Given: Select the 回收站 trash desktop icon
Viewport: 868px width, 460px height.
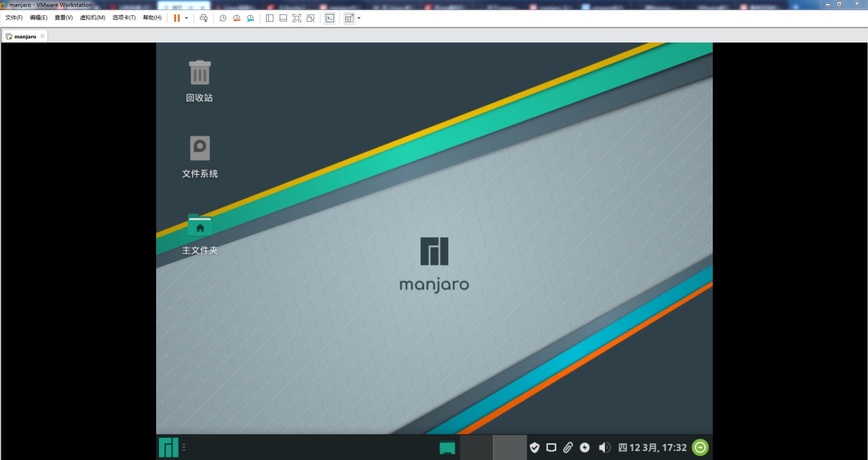Looking at the screenshot, I should [200, 81].
